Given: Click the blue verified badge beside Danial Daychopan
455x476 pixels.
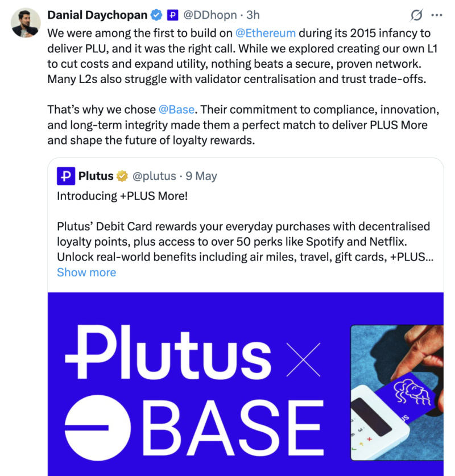Looking at the screenshot, I should (156, 14).
